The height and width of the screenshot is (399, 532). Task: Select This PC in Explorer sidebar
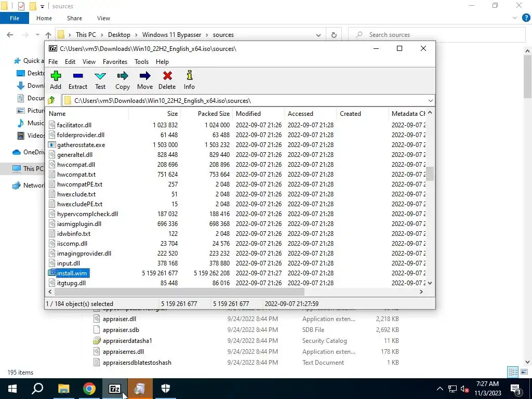pos(28,169)
